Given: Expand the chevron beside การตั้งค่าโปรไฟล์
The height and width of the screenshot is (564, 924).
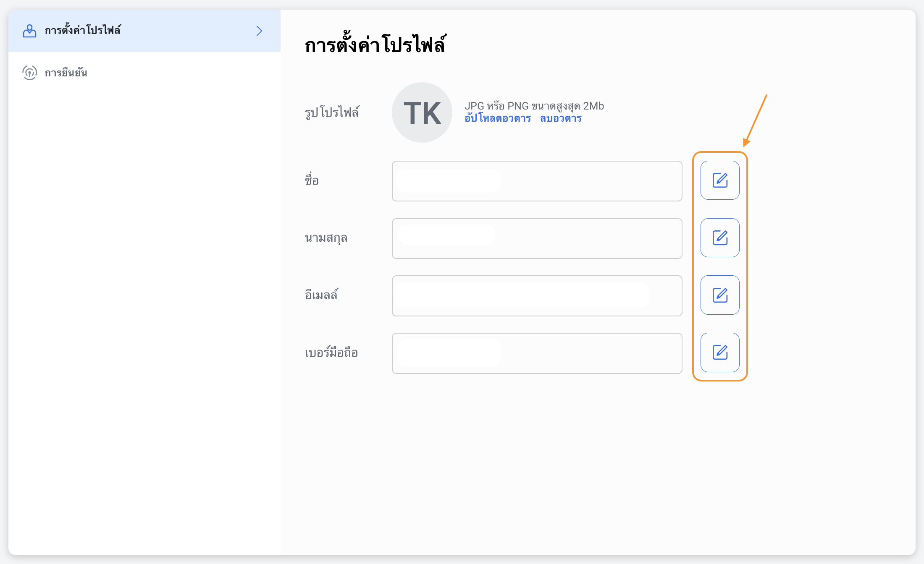Looking at the screenshot, I should [259, 31].
